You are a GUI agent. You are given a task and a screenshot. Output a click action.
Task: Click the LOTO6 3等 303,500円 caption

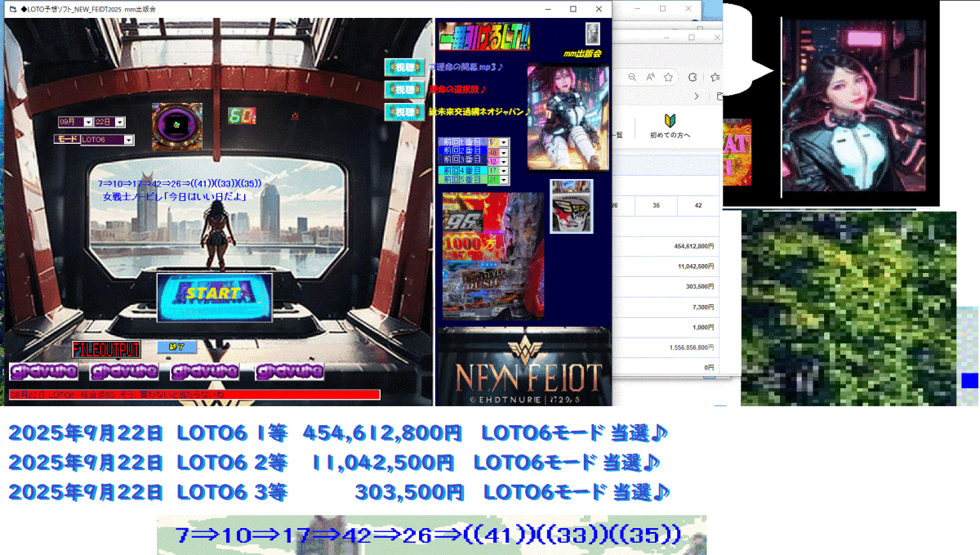pos(340,493)
